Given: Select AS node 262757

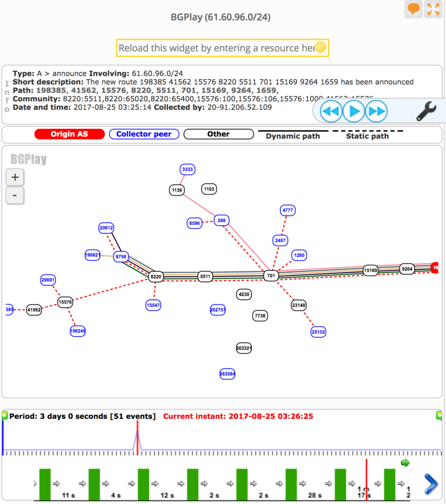Looking at the screenshot, I should pos(218,310).
